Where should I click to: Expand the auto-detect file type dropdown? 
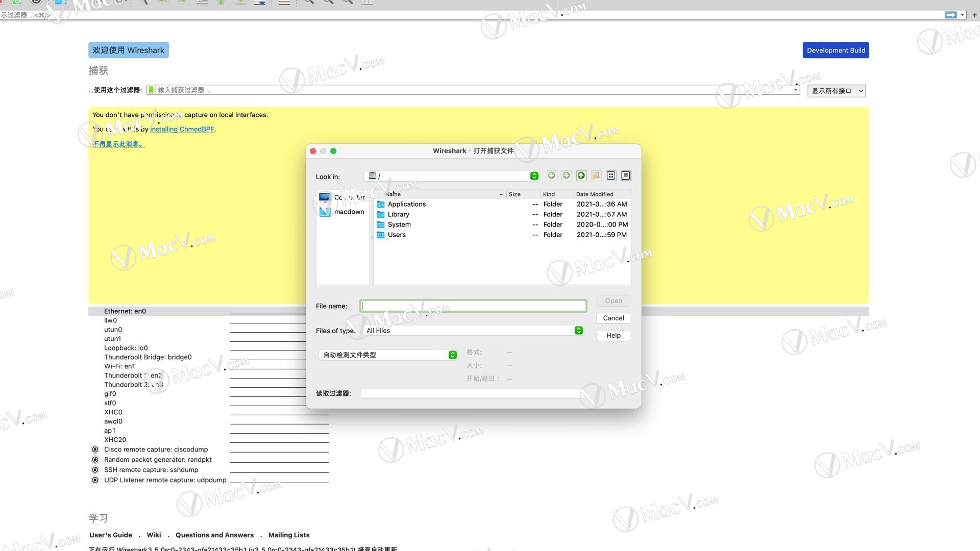(x=452, y=355)
